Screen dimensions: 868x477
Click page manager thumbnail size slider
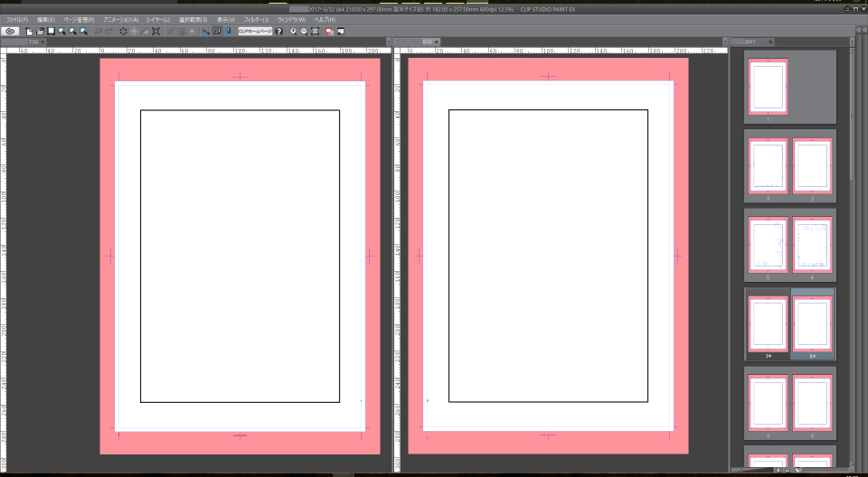[751, 470]
